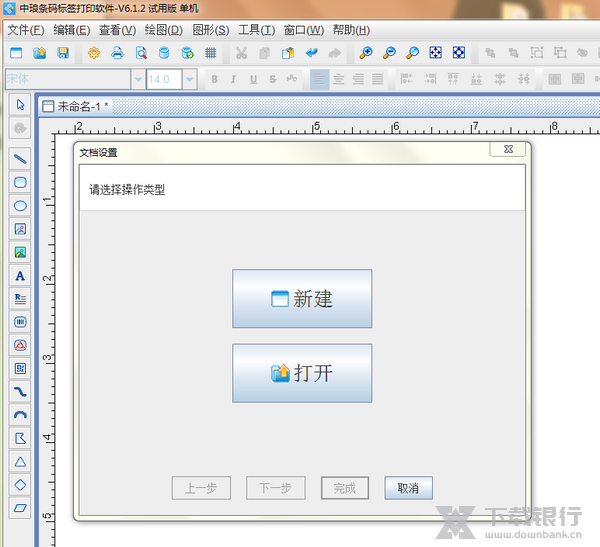Open the 文件(F) menu
This screenshot has width=600, height=547.
[26, 30]
